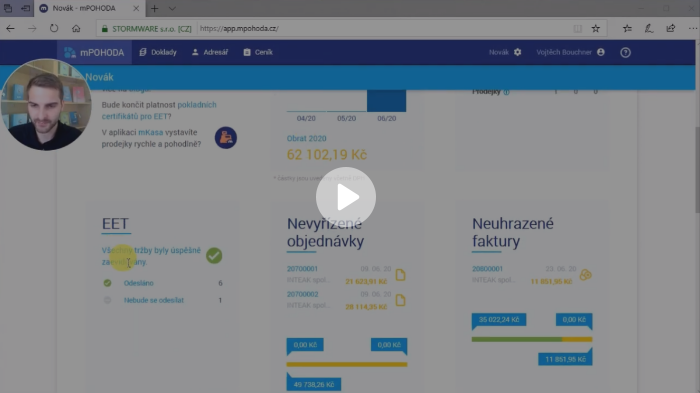This screenshot has height=393, width=700.
Task: Open Novák settings gear icon
Action: pyautogui.click(x=517, y=52)
